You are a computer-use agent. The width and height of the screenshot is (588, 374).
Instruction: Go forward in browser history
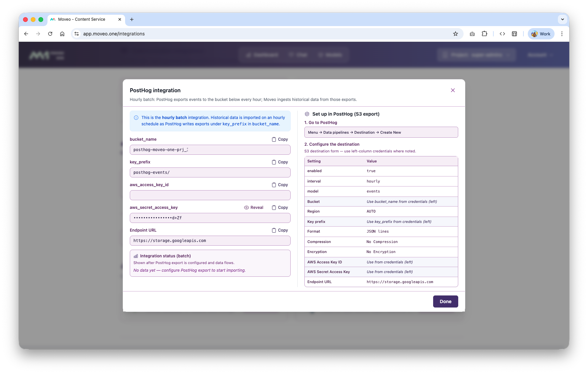(38, 34)
